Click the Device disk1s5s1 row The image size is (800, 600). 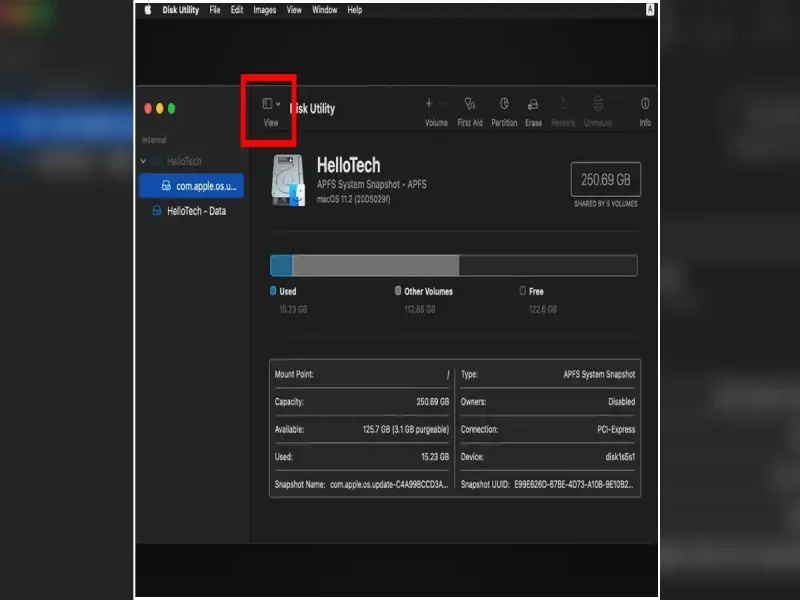click(548, 457)
